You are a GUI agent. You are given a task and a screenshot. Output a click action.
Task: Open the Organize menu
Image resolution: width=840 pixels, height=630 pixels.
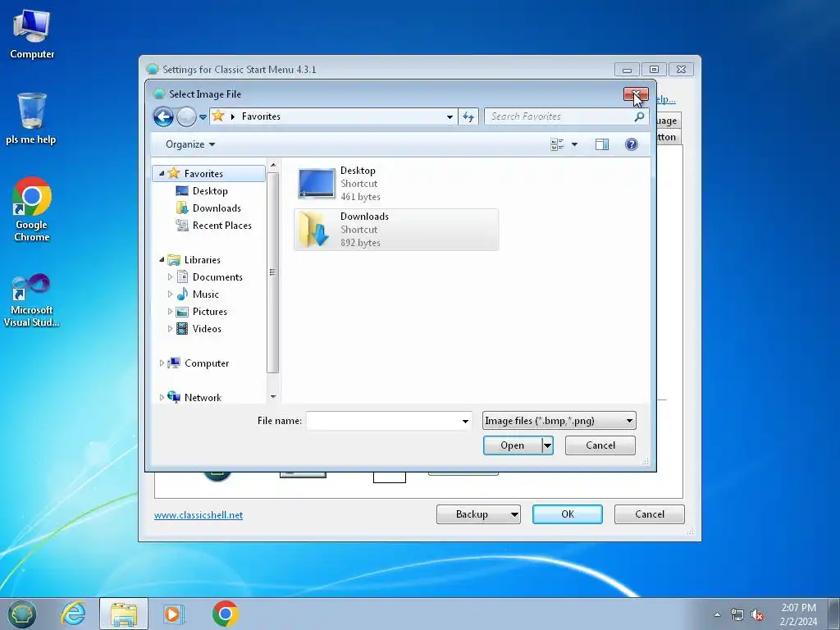190,144
